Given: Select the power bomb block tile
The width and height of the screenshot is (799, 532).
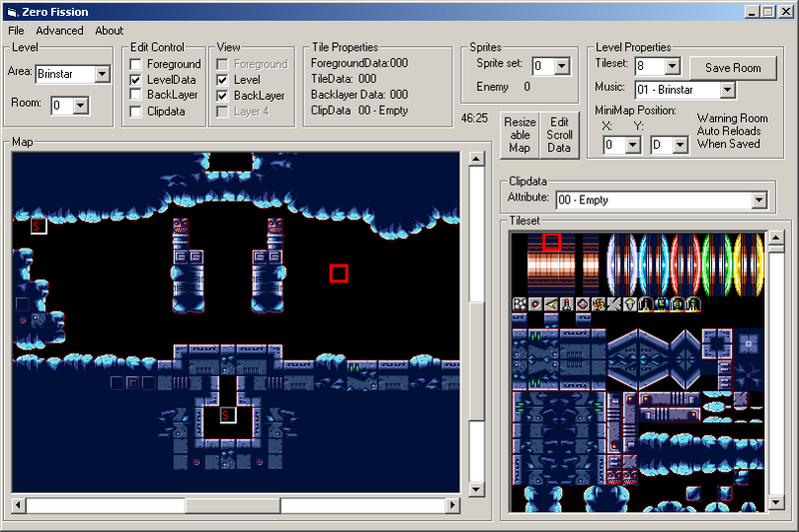Looking at the screenshot, I should pos(582,304).
